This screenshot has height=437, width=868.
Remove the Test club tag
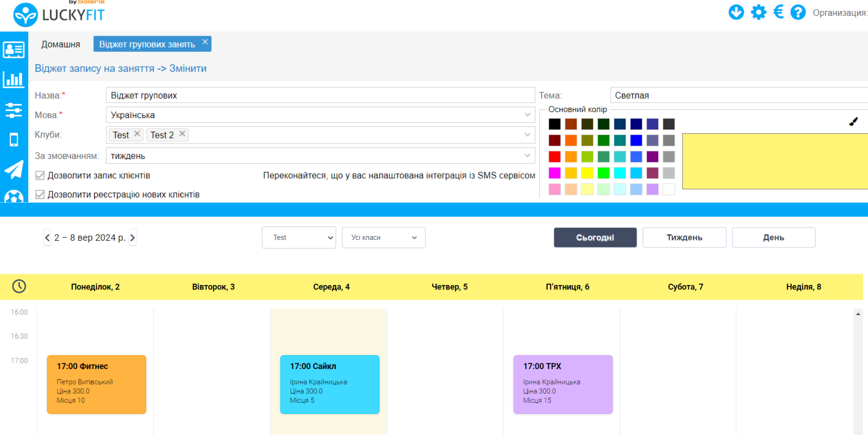[x=137, y=134]
